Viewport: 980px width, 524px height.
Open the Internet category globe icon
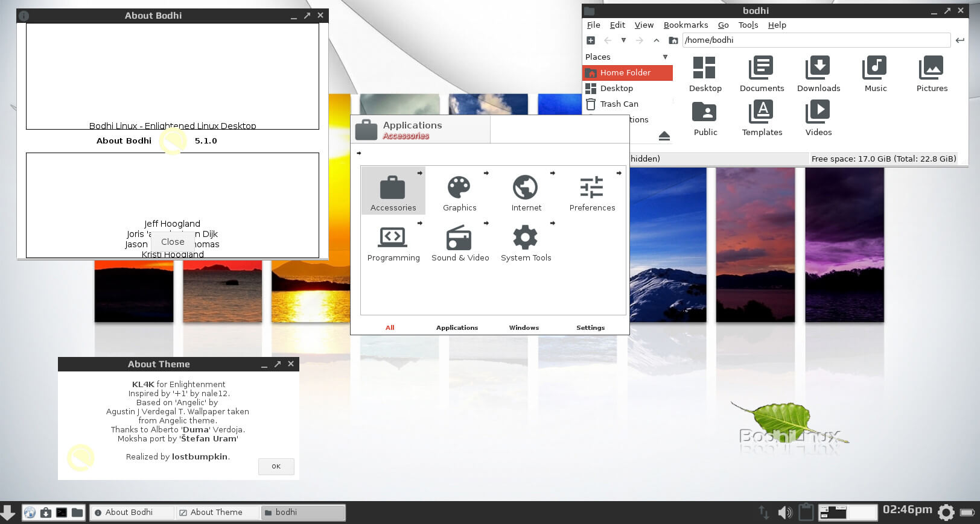(x=526, y=188)
